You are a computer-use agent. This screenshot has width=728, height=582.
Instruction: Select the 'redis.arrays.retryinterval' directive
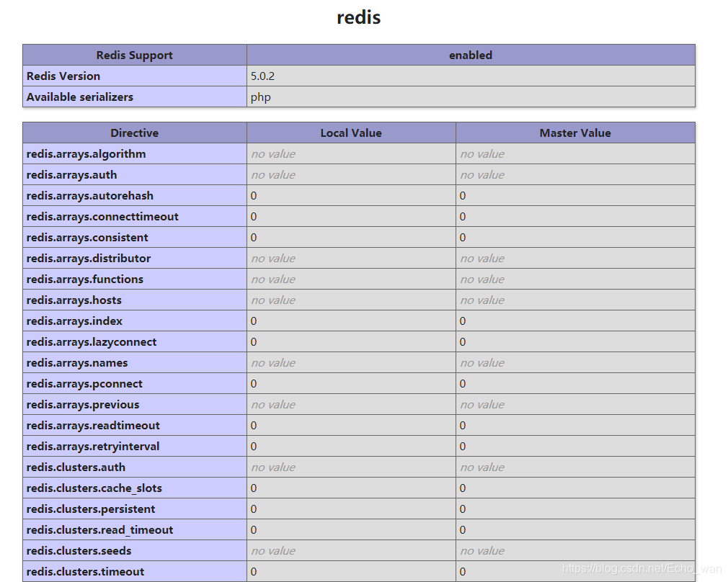[93, 447]
